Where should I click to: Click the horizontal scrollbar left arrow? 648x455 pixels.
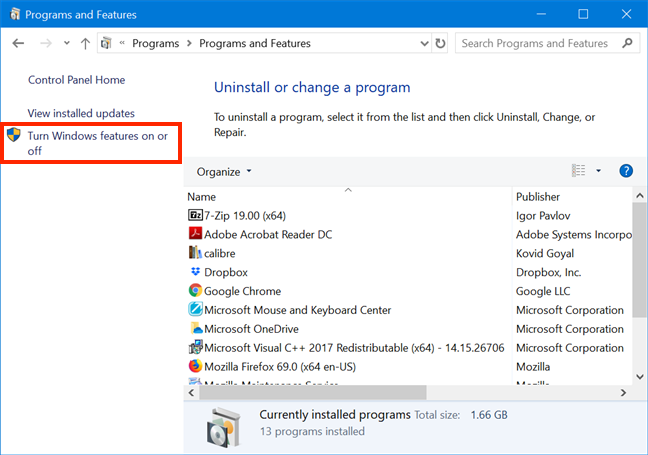tap(191, 393)
